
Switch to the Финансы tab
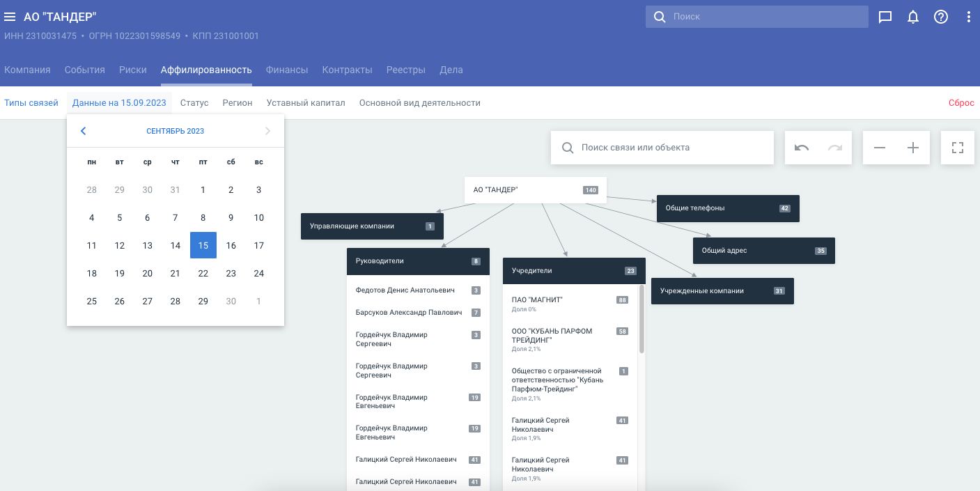[287, 70]
